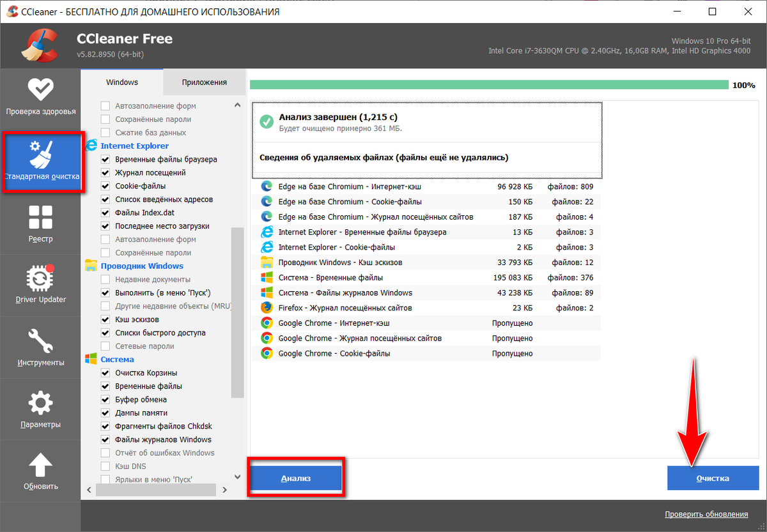
Task: Uncheck Дампы памяти checkbox
Action: (x=105, y=413)
